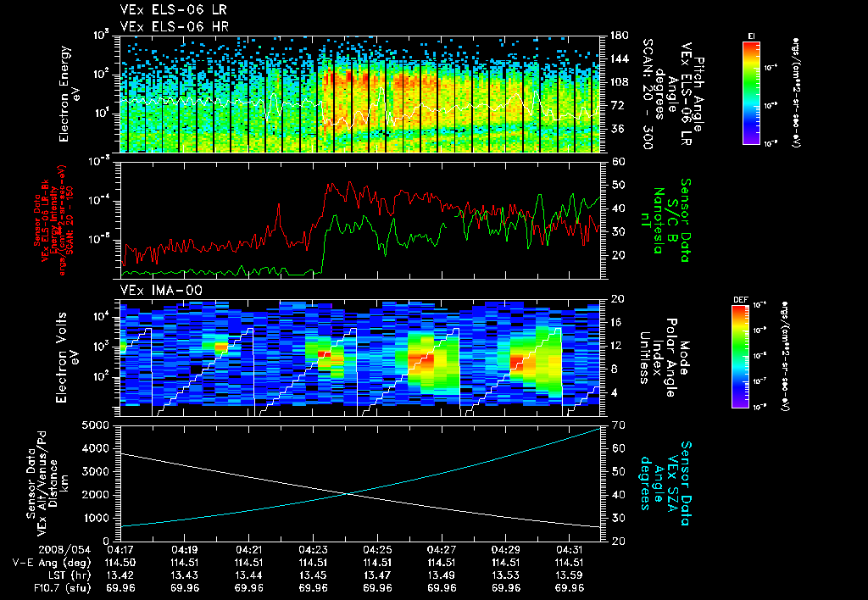
Task: Click the LST value 13.59
Action: click(x=570, y=575)
